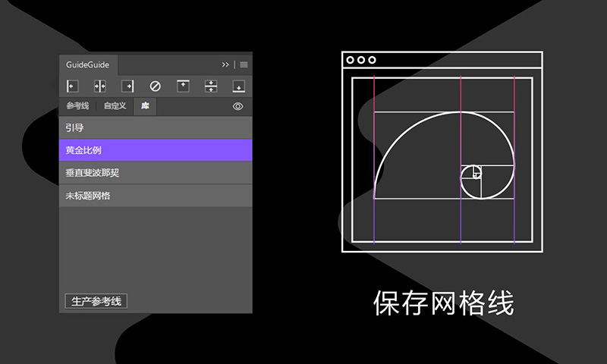Collapse the panel with the double-arrow icon
Screen dimensions: 607x364
click(x=225, y=64)
